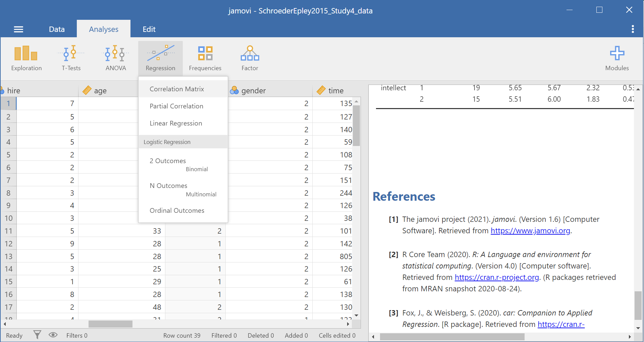Click the data grid horizontal scrollbar thumb
This screenshot has width=644, height=342.
tap(110, 324)
